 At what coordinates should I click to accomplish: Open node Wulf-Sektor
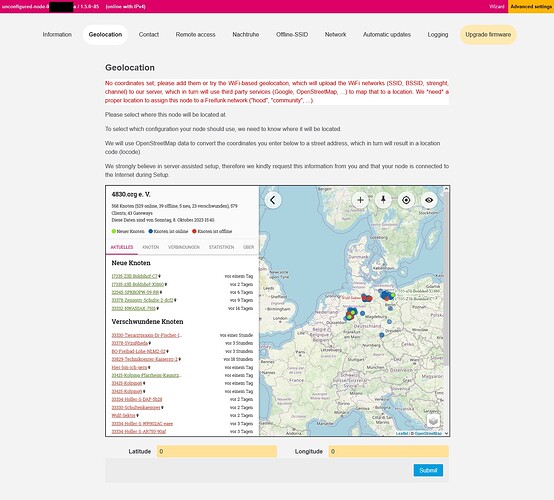point(124,416)
